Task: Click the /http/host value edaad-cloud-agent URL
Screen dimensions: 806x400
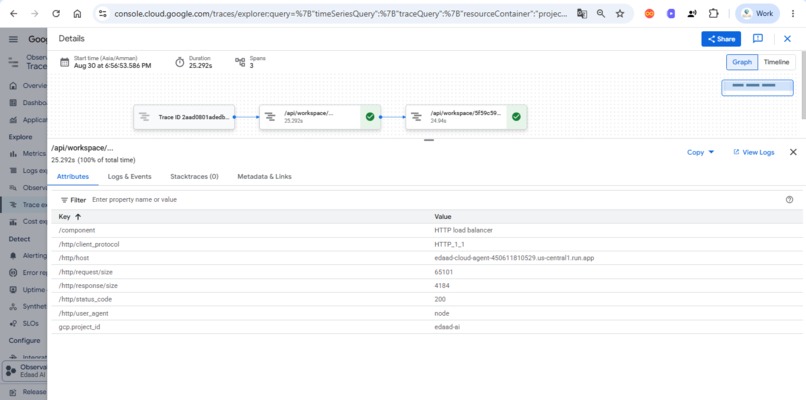Action: [x=514, y=258]
